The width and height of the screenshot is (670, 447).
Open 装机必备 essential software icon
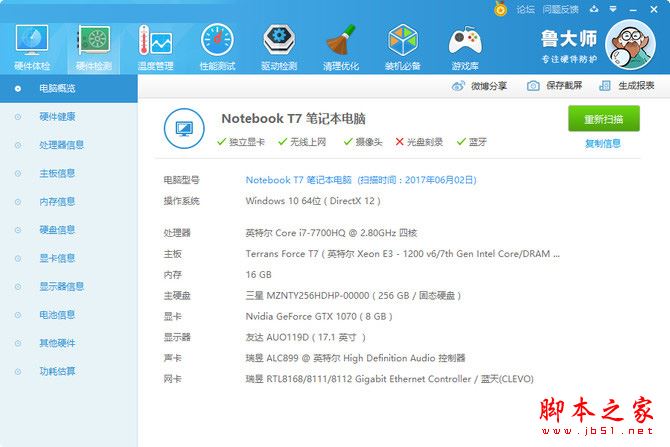pos(403,47)
